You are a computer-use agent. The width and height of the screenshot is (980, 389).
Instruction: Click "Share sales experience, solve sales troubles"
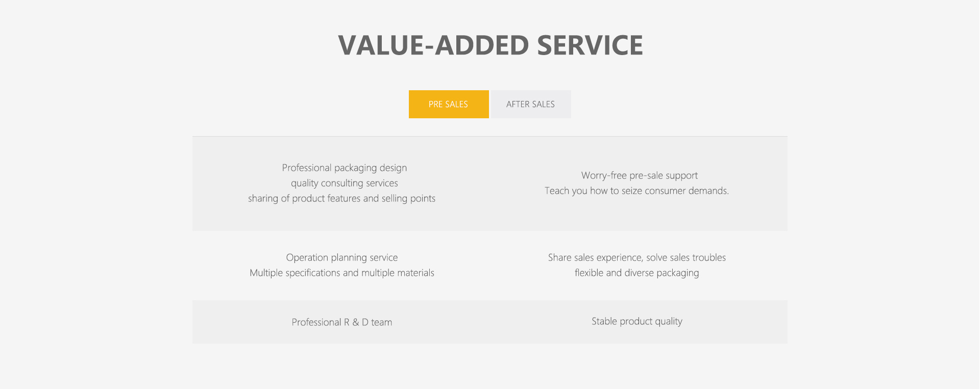[636, 257]
